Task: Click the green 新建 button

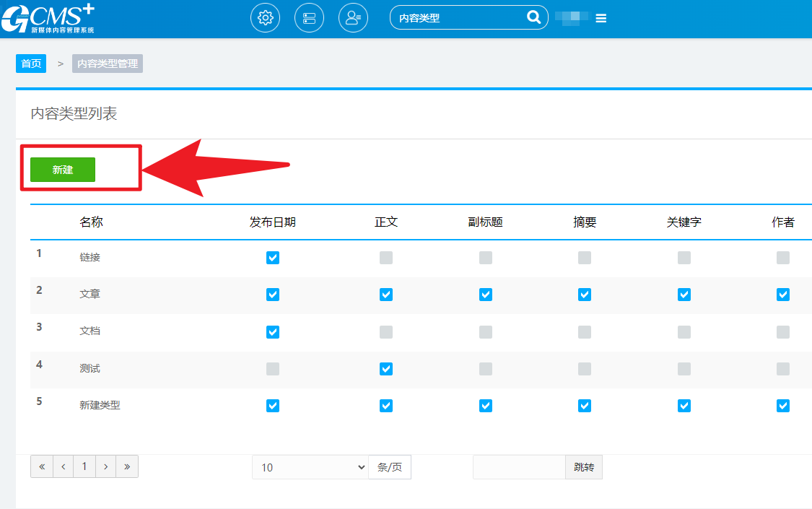Action: (x=63, y=170)
